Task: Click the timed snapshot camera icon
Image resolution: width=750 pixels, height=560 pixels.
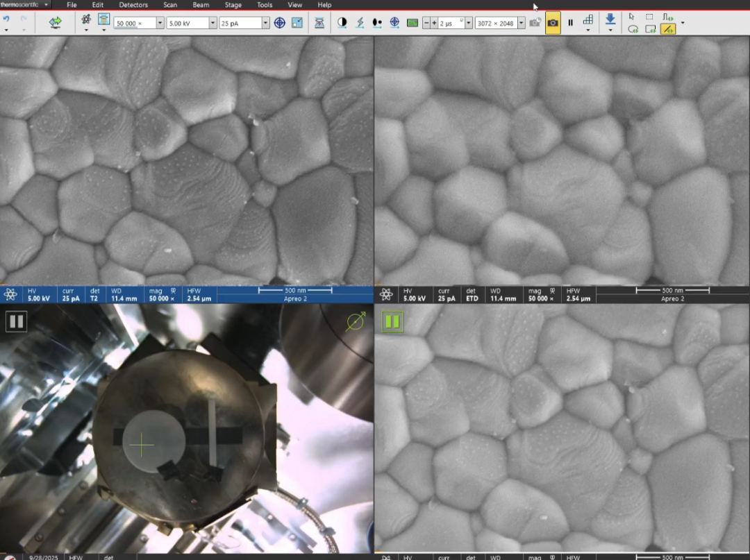Action: (535, 22)
